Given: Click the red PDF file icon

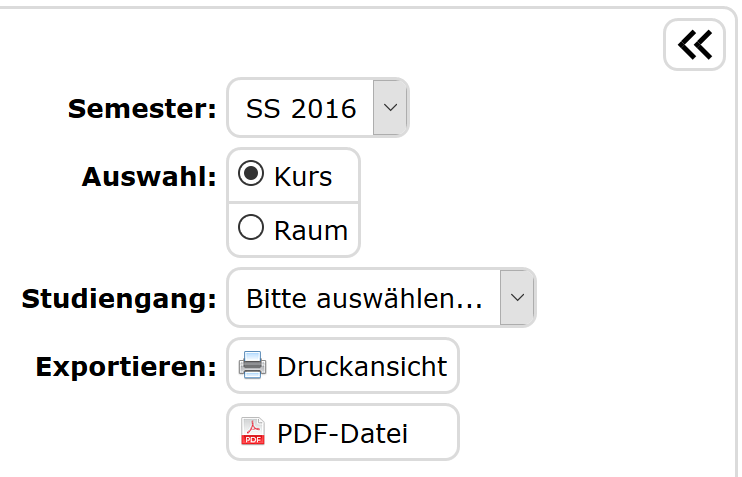Looking at the screenshot, I should (253, 432).
